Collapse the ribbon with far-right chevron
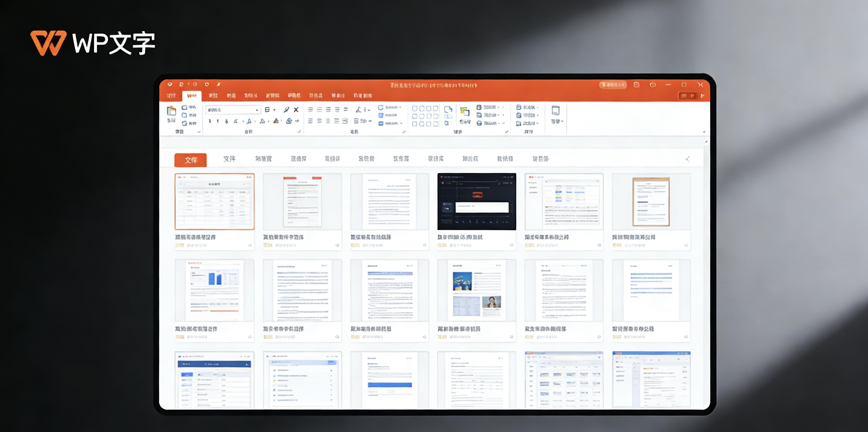This screenshot has height=432, width=868. pyautogui.click(x=704, y=132)
